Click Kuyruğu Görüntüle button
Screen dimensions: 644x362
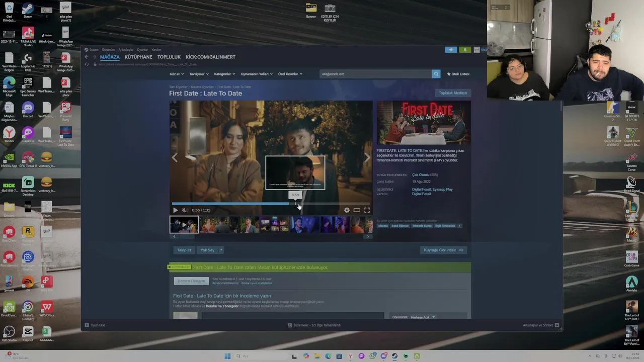(x=443, y=250)
